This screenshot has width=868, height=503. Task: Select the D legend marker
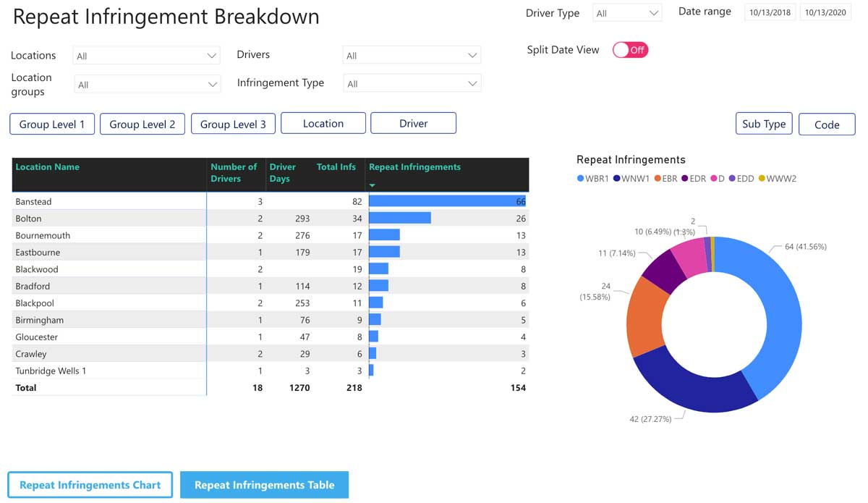pyautogui.click(x=713, y=179)
